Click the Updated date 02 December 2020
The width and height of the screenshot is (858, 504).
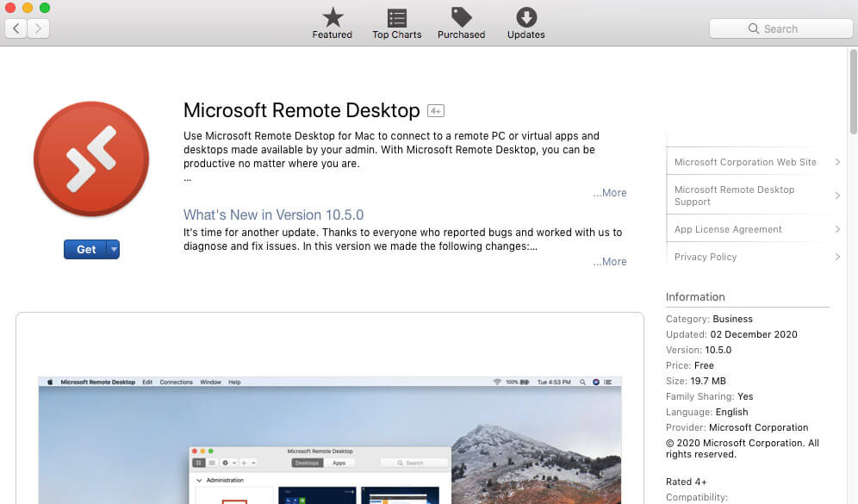(754, 334)
